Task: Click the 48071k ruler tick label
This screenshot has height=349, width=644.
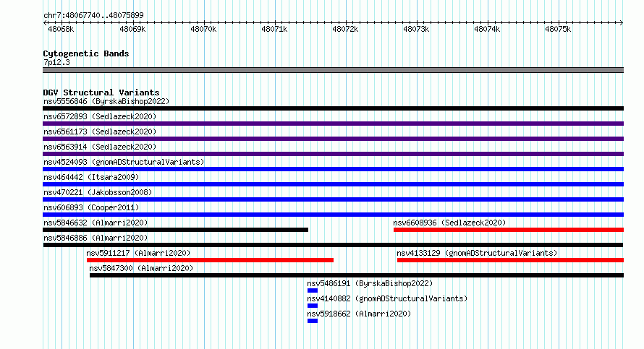Action: 274,29
